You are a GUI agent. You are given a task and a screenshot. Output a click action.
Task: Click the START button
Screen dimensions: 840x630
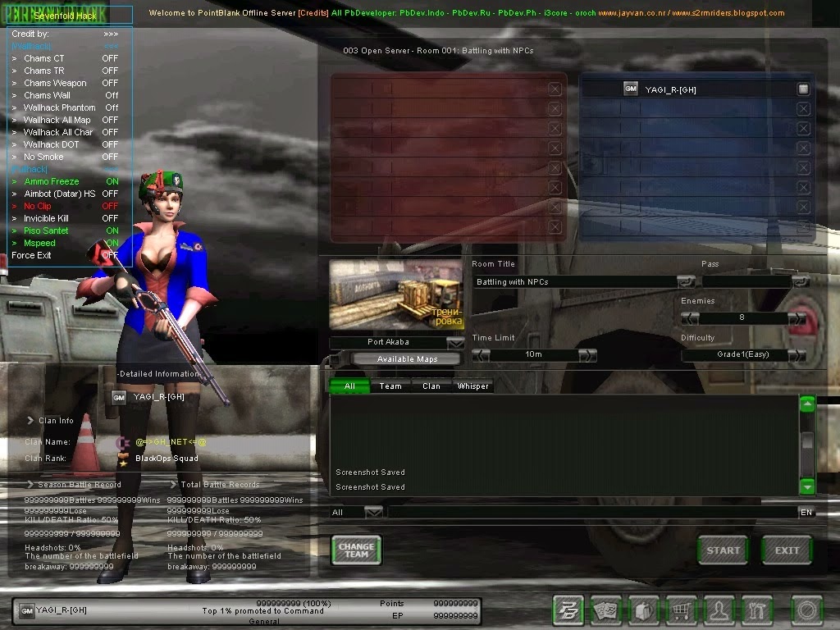pyautogui.click(x=722, y=551)
